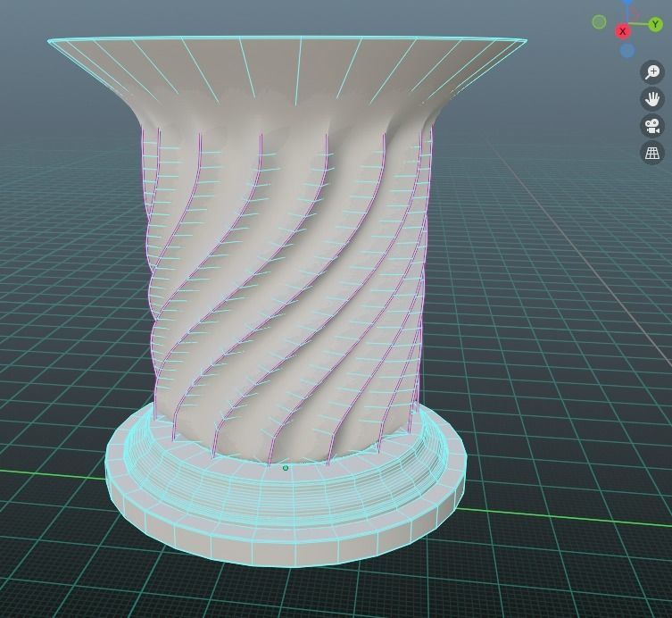672x618 pixels.
Task: Switch perspective with the grid icon
Action: click(x=652, y=153)
